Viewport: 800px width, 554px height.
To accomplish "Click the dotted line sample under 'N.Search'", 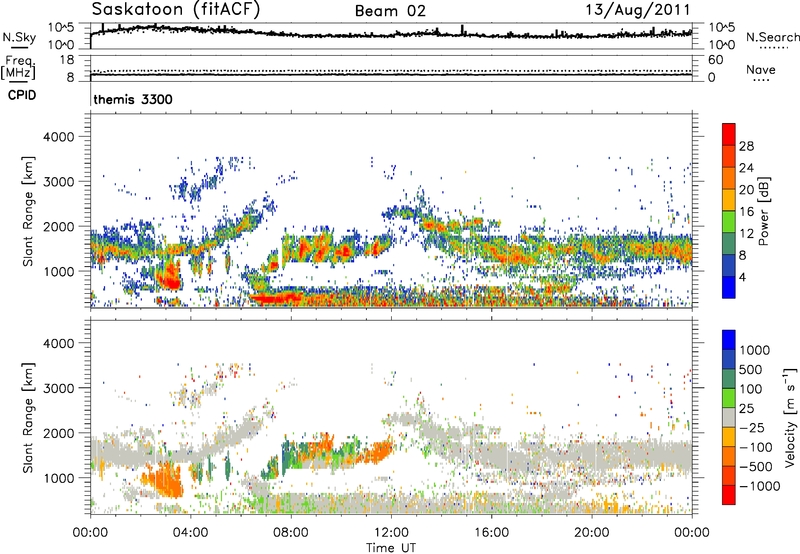I will (773, 48).
